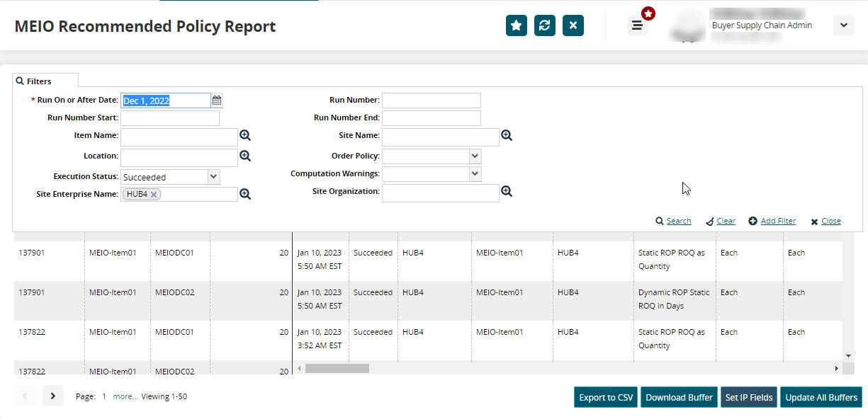
Task: Close the report with the X button
Action: (x=573, y=25)
